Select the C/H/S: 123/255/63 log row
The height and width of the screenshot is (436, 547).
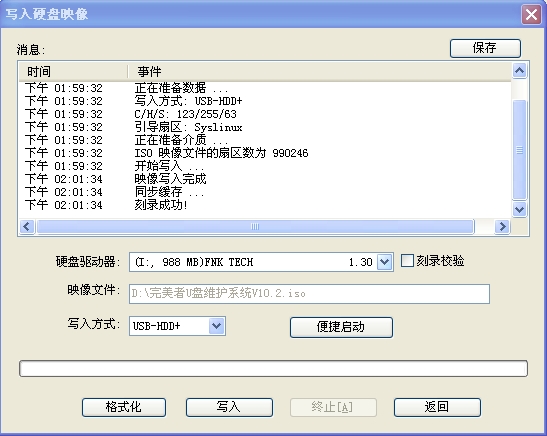click(265, 114)
